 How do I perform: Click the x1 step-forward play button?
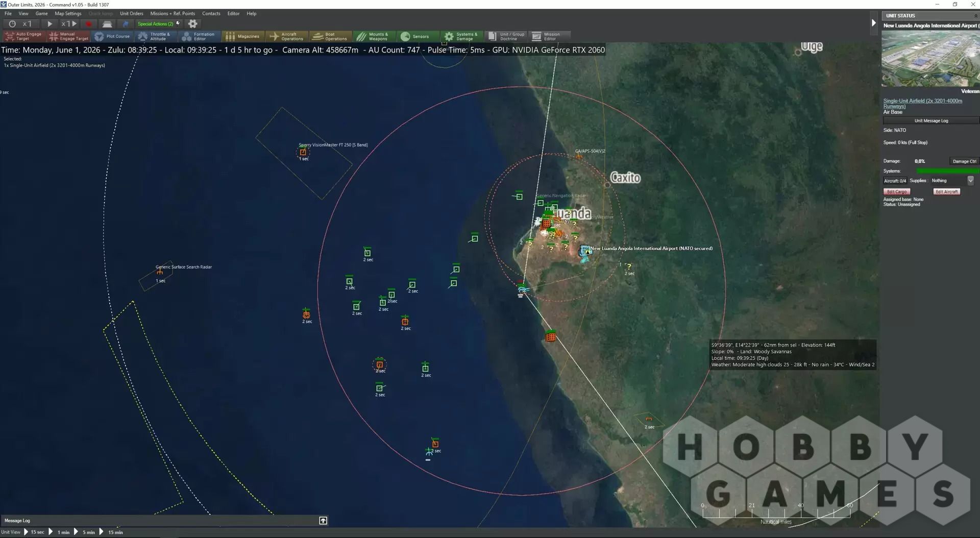point(69,24)
